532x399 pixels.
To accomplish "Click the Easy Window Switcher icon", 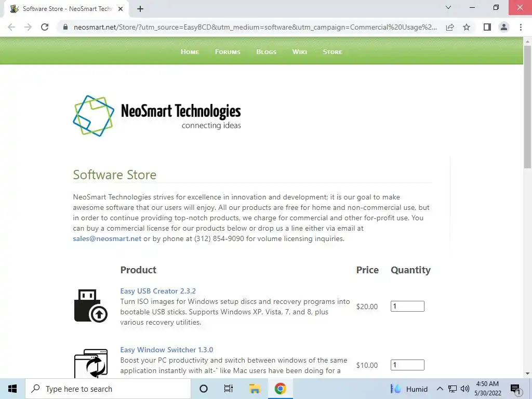I will [x=90, y=363].
